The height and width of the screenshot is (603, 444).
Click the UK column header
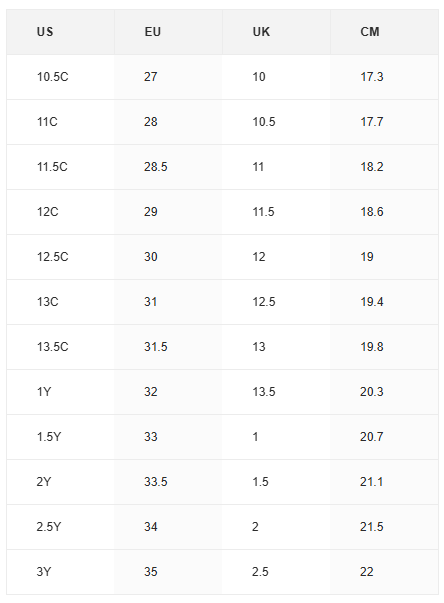click(x=276, y=32)
